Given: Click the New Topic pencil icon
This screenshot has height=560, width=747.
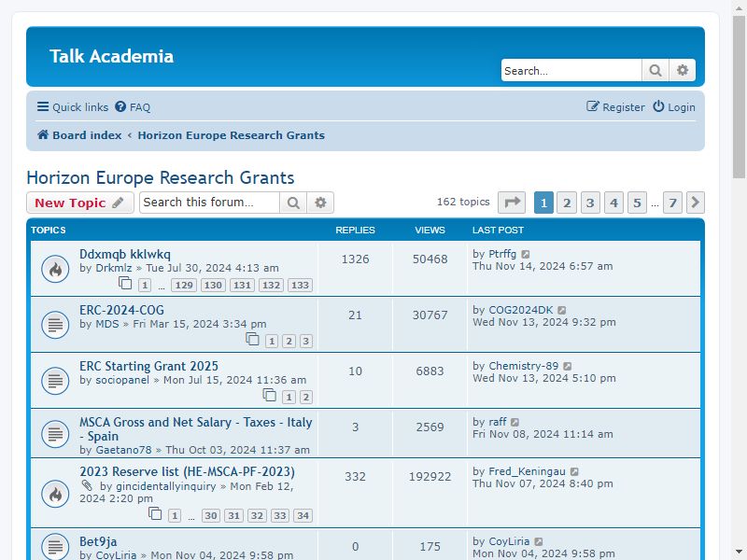Looking at the screenshot, I should [118, 203].
